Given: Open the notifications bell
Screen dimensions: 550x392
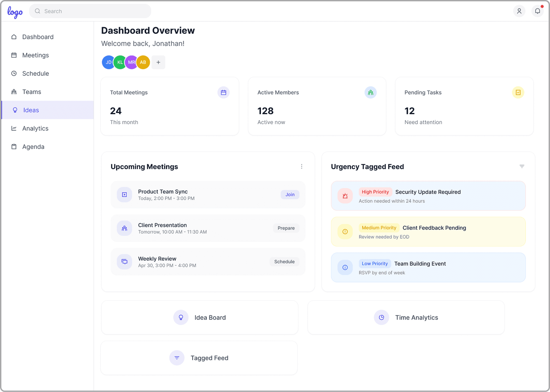Looking at the screenshot, I should coord(537,11).
